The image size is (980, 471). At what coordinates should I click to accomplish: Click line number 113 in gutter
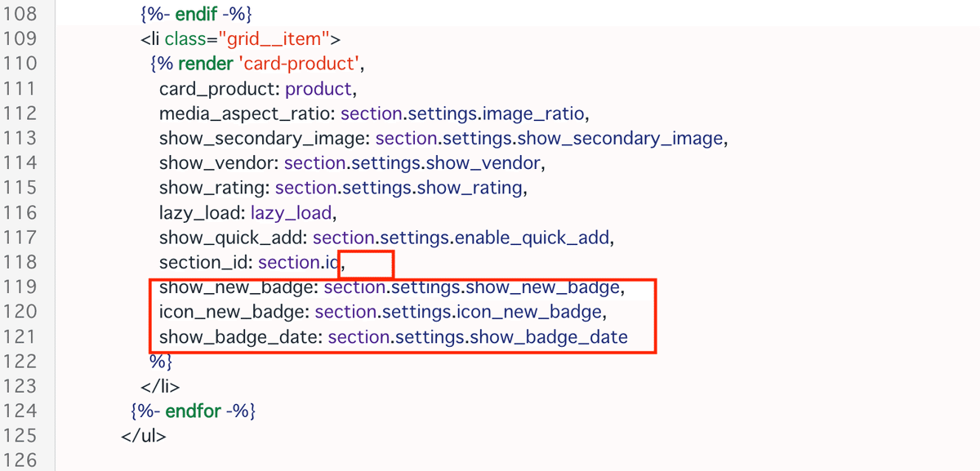tap(20, 138)
